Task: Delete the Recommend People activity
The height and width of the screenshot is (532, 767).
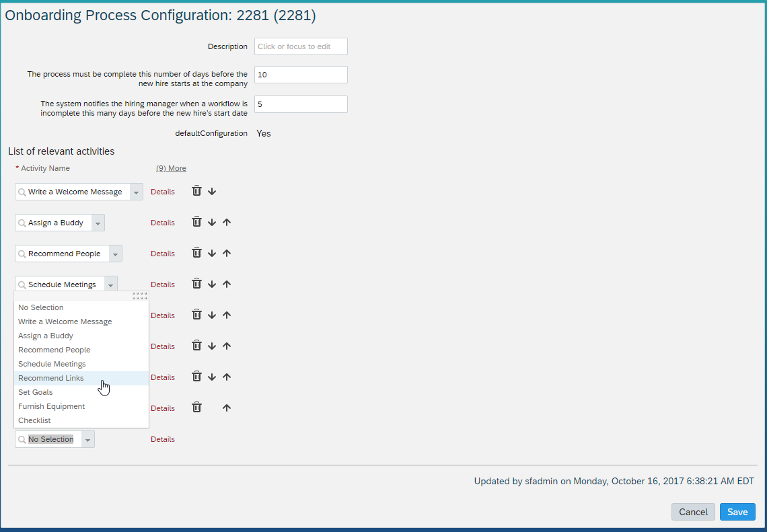Action: pos(196,253)
